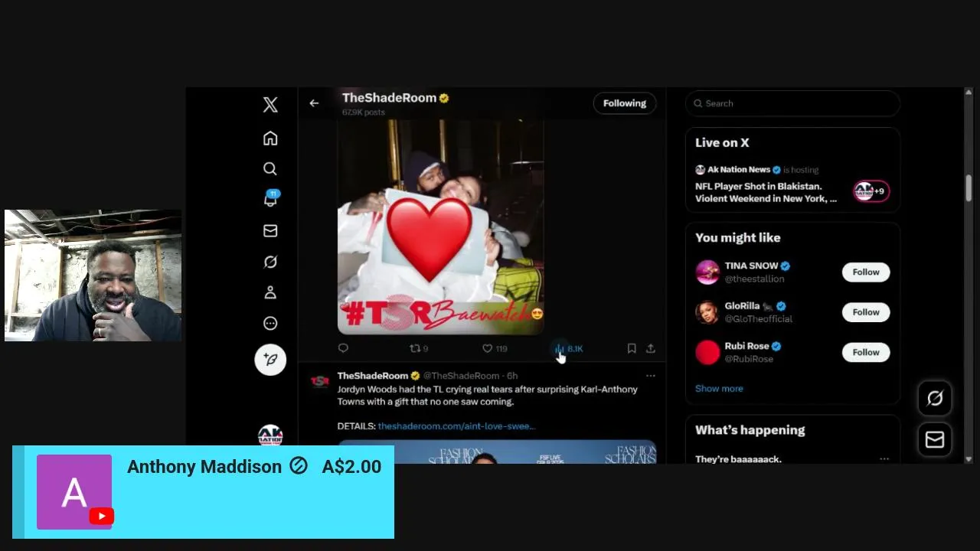Follow TINA SNOW

pos(866,272)
